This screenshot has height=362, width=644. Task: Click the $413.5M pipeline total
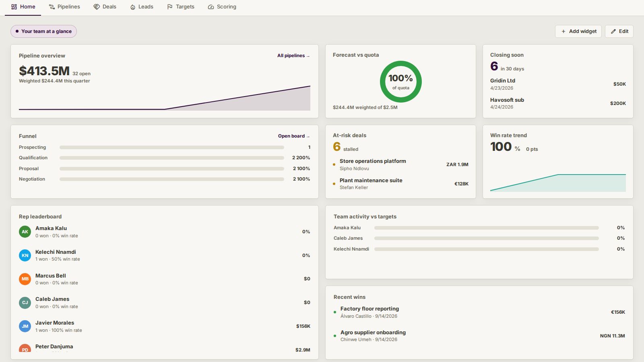tap(44, 71)
